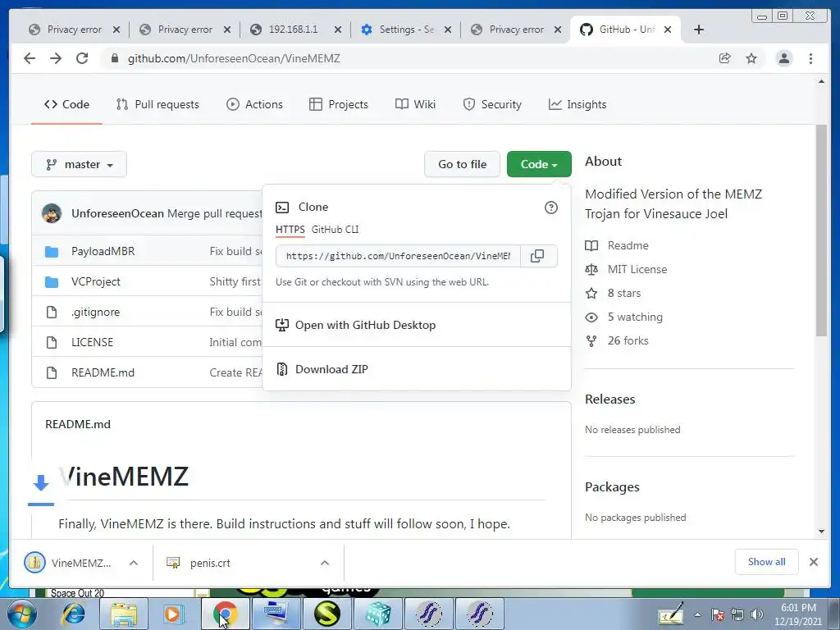Click the address bar URL

pyautogui.click(x=234, y=58)
